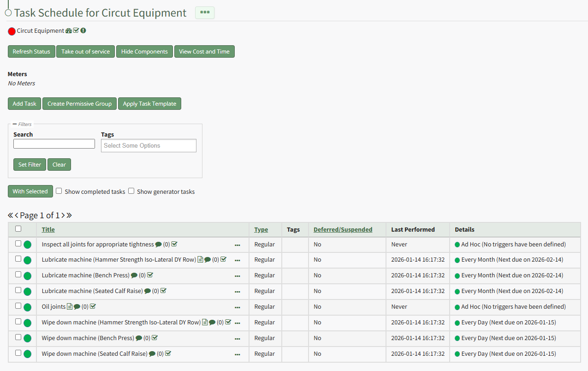The height and width of the screenshot is (371, 588).
Task: Open comments on Lubricate machine (Bench Press)
Action: pyautogui.click(x=134, y=275)
